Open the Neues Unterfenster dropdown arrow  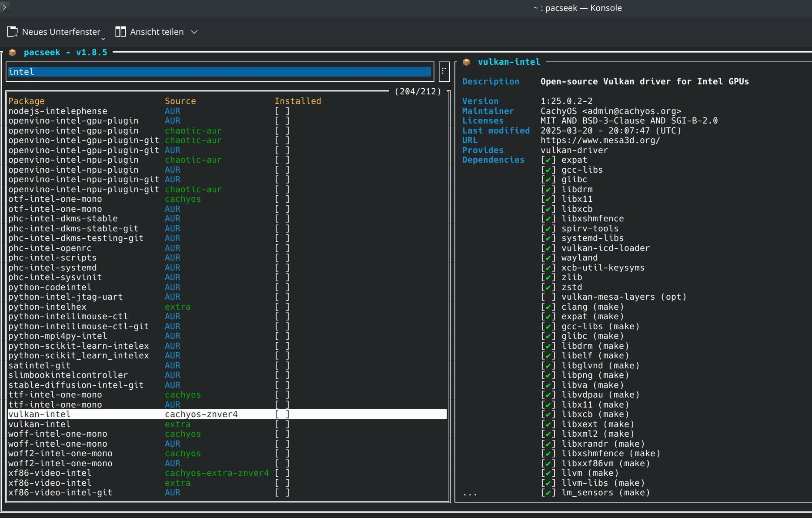point(104,39)
